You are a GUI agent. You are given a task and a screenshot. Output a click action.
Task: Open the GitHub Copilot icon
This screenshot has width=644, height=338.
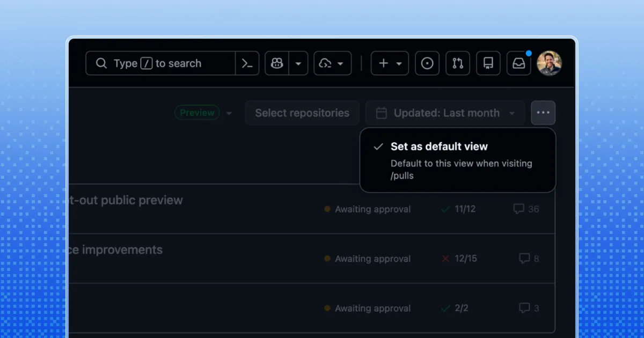[276, 63]
